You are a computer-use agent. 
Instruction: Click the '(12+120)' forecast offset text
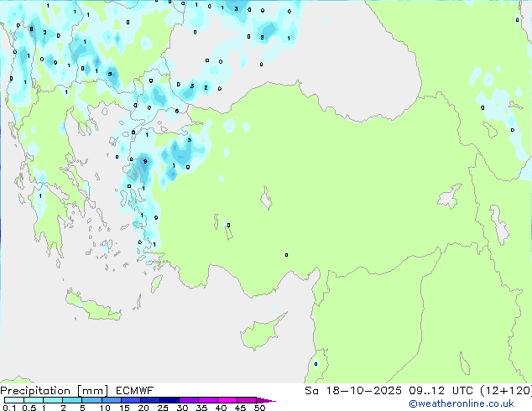(506, 391)
